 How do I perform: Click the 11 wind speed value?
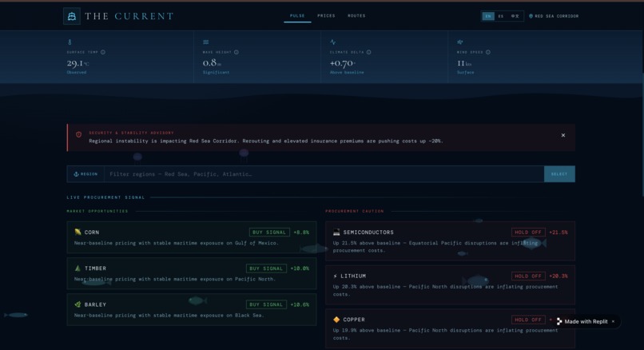pos(461,63)
